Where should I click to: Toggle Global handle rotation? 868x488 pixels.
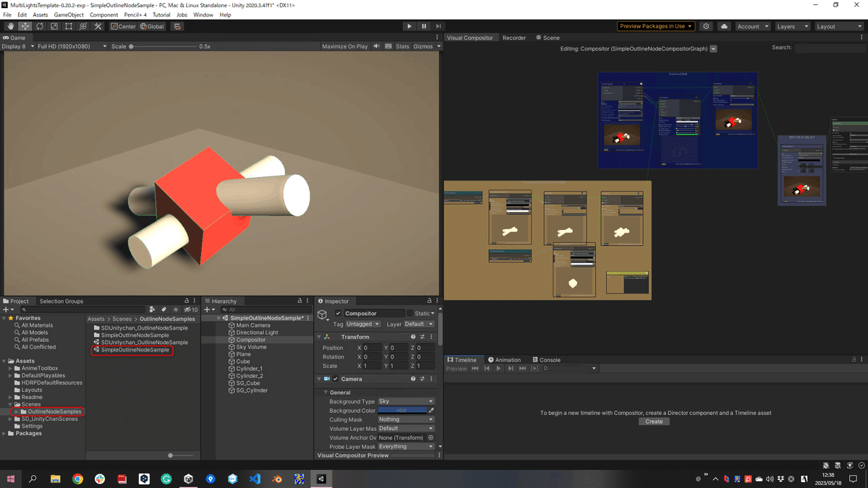coord(152,26)
